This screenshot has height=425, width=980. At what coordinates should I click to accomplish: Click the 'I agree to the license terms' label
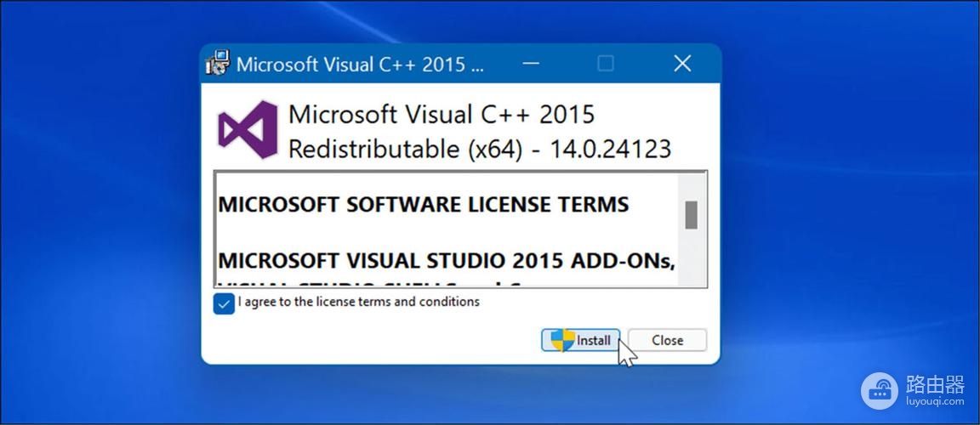358,302
